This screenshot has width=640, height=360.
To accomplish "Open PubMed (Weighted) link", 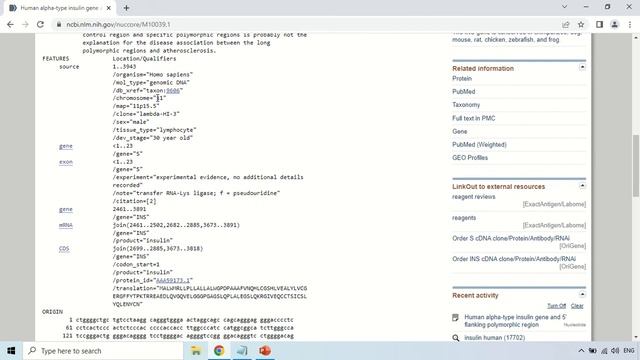I will pos(479,144).
